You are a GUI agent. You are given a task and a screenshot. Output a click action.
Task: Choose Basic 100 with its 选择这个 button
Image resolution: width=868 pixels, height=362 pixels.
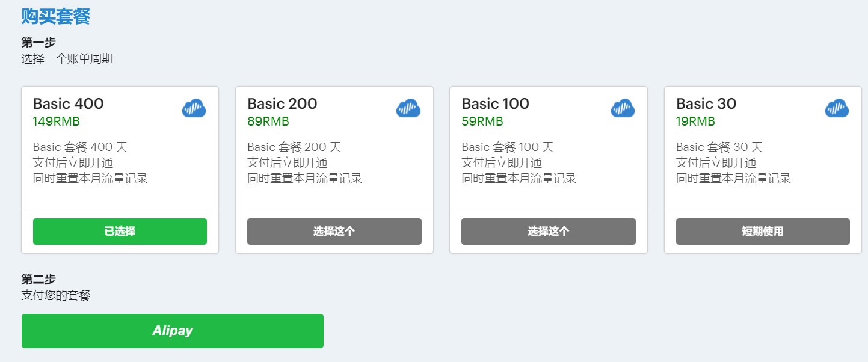pyautogui.click(x=548, y=232)
